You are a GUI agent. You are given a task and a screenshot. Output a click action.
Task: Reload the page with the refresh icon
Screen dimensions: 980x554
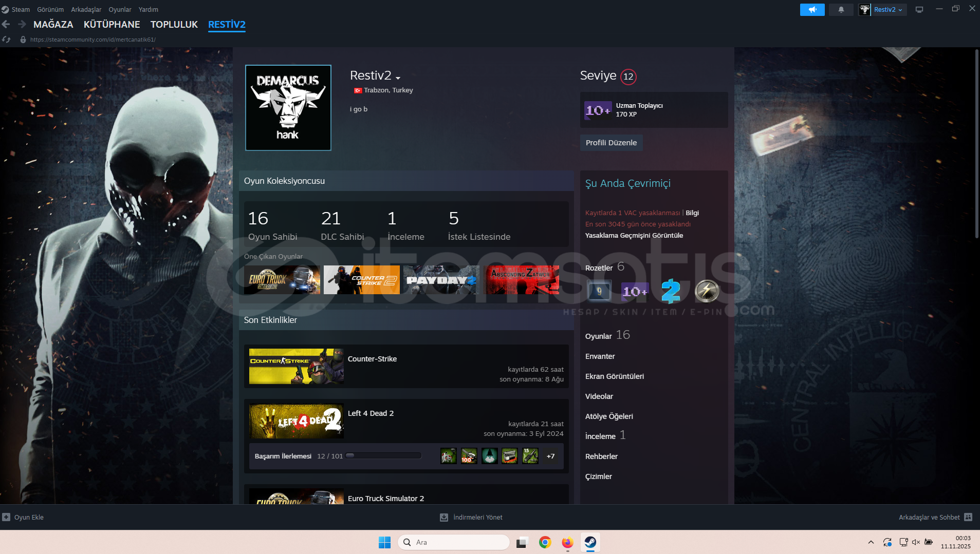[6, 40]
